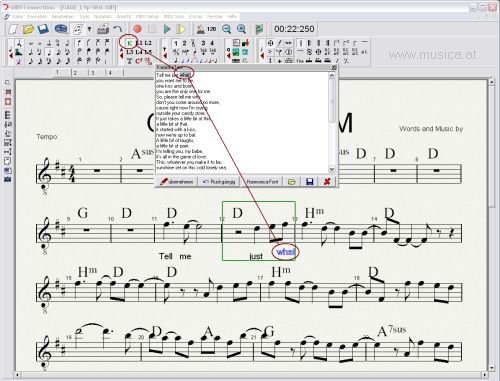Open a lyrics file in the Karaoke dialog
The height and width of the screenshot is (381, 500).
[x=292, y=182]
